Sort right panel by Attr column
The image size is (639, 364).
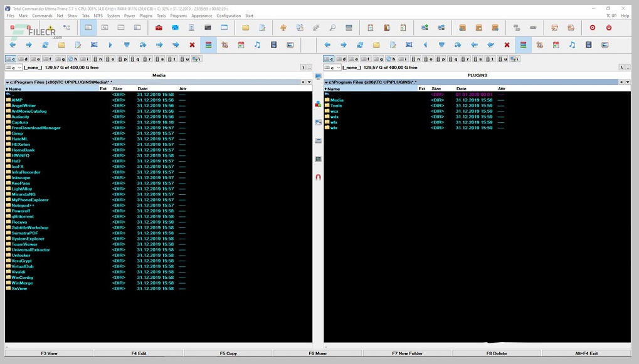[501, 89]
